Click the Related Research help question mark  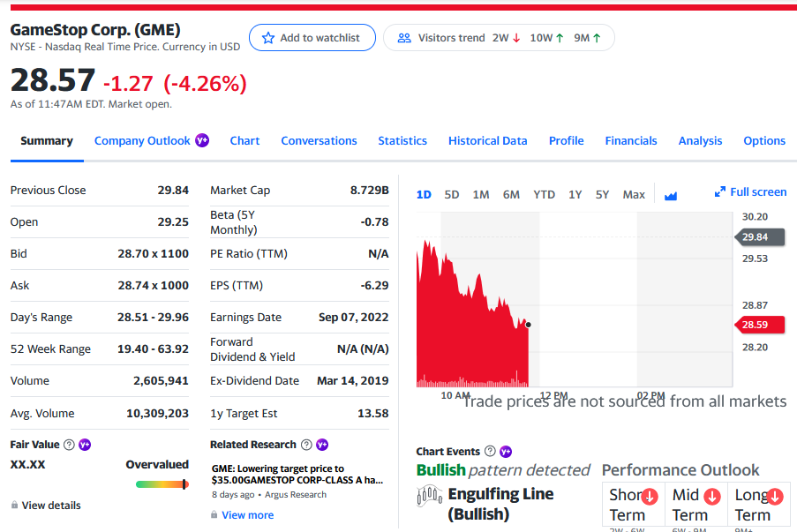coord(306,445)
